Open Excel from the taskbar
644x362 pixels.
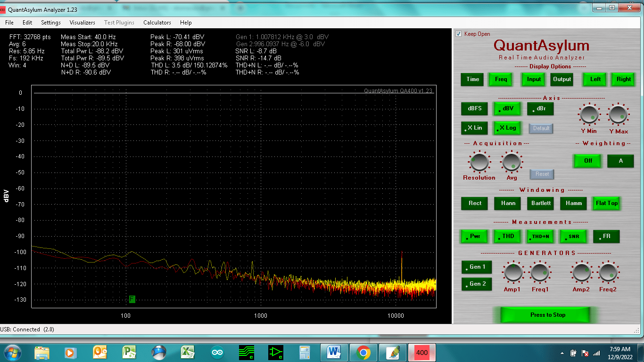[188, 353]
